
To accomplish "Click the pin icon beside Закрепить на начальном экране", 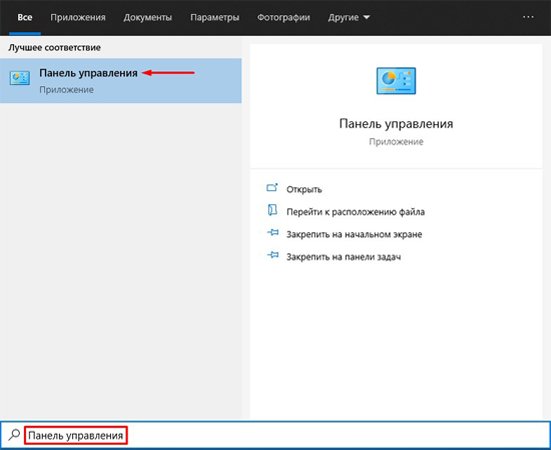I will [x=273, y=233].
